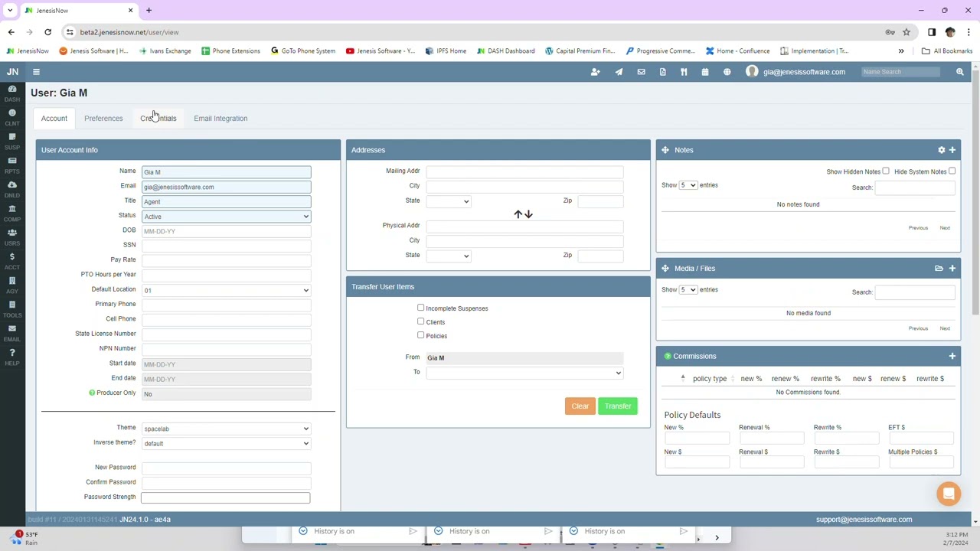Click the calendar icon in header
980x551 pixels.
pos(705,72)
